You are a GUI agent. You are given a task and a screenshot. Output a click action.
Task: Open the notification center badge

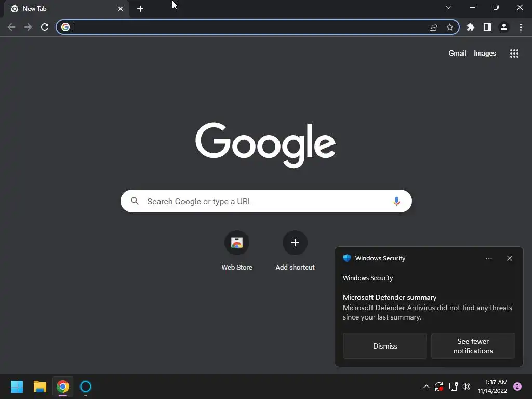click(517, 387)
